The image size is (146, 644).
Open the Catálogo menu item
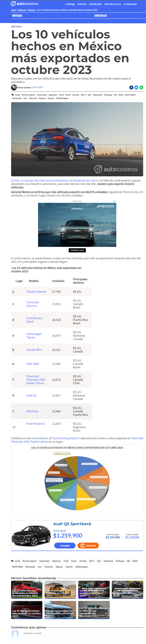coord(70,4)
